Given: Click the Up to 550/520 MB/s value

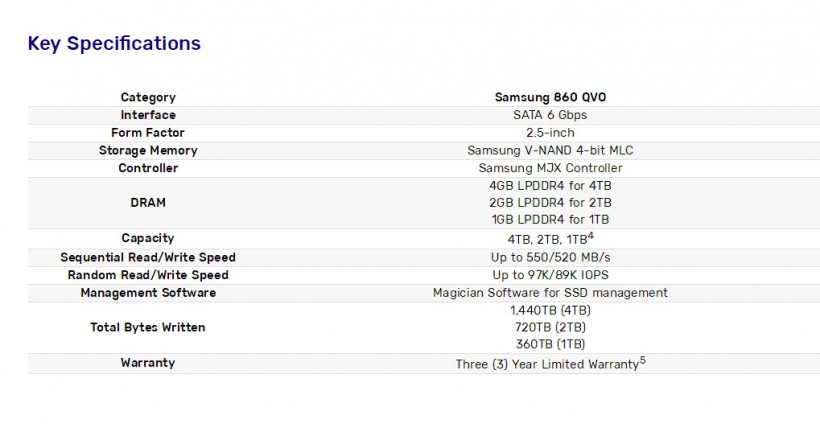Looking at the screenshot, I should pyautogui.click(x=550, y=257).
